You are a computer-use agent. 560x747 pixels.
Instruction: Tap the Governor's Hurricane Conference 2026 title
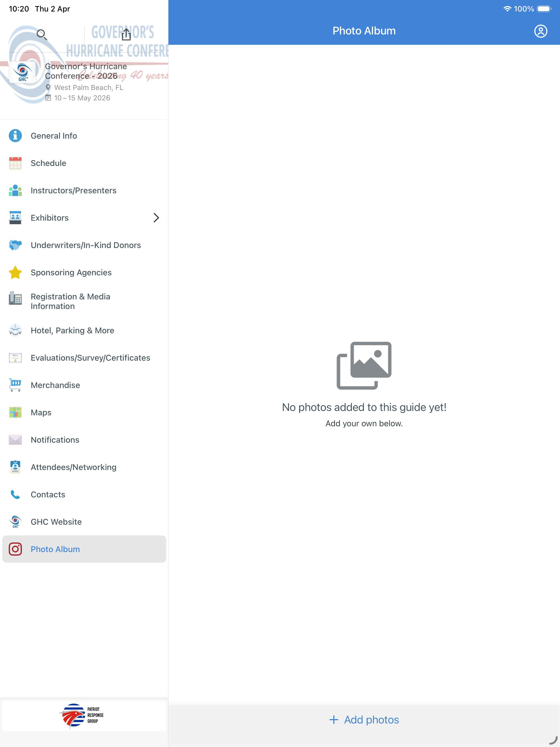click(86, 71)
